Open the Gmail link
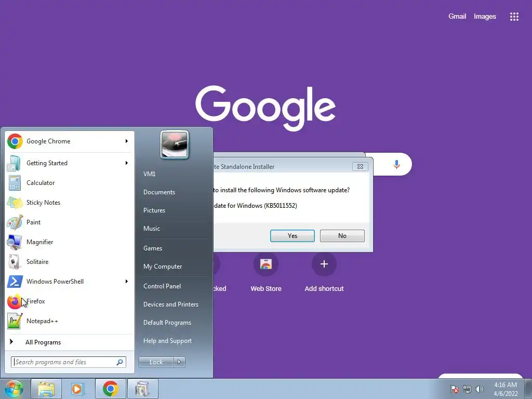The height and width of the screenshot is (399, 532). click(457, 16)
